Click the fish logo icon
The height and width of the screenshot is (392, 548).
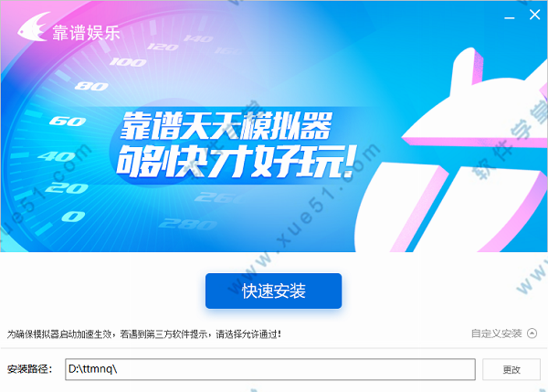(33, 26)
